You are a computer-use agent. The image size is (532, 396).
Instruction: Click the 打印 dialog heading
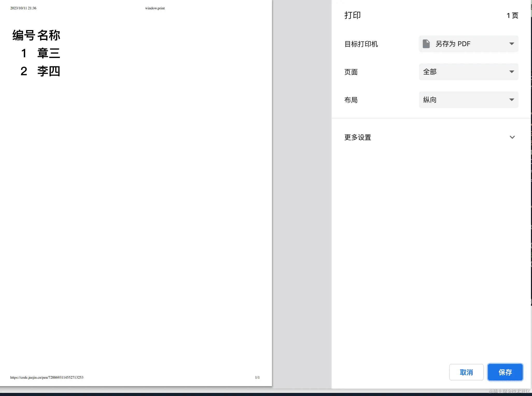tap(352, 15)
